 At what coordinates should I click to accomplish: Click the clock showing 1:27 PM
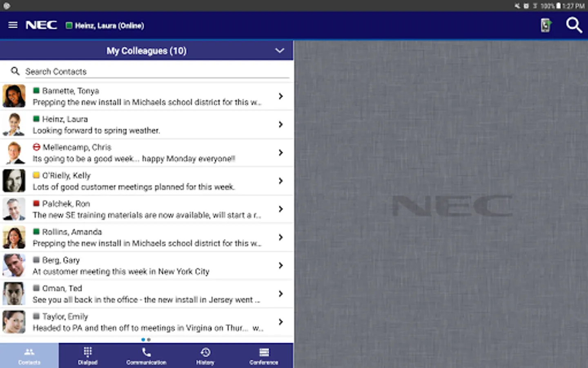[x=573, y=6]
